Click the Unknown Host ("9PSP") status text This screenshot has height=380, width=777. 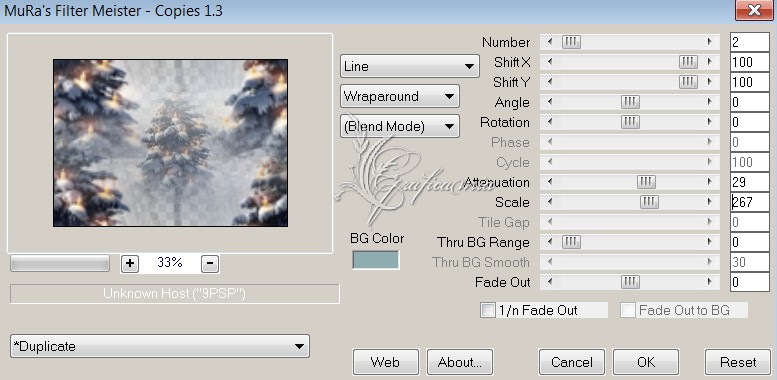point(174,294)
